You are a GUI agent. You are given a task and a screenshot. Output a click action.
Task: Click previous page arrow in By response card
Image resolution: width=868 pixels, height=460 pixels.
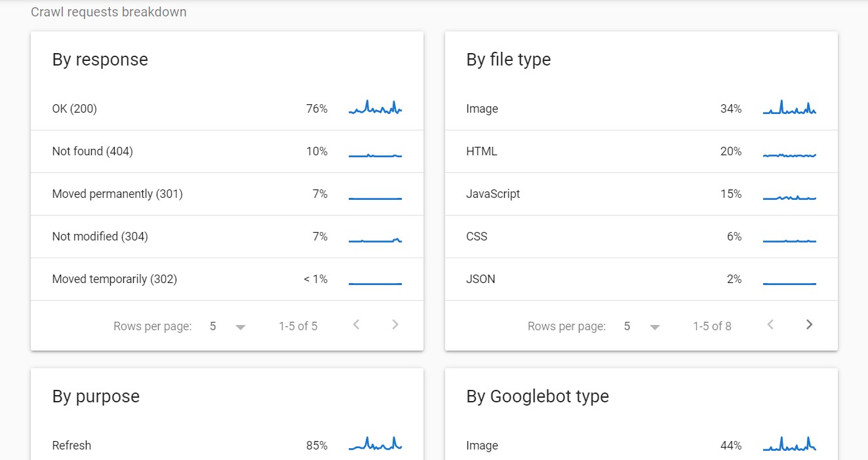(356, 324)
